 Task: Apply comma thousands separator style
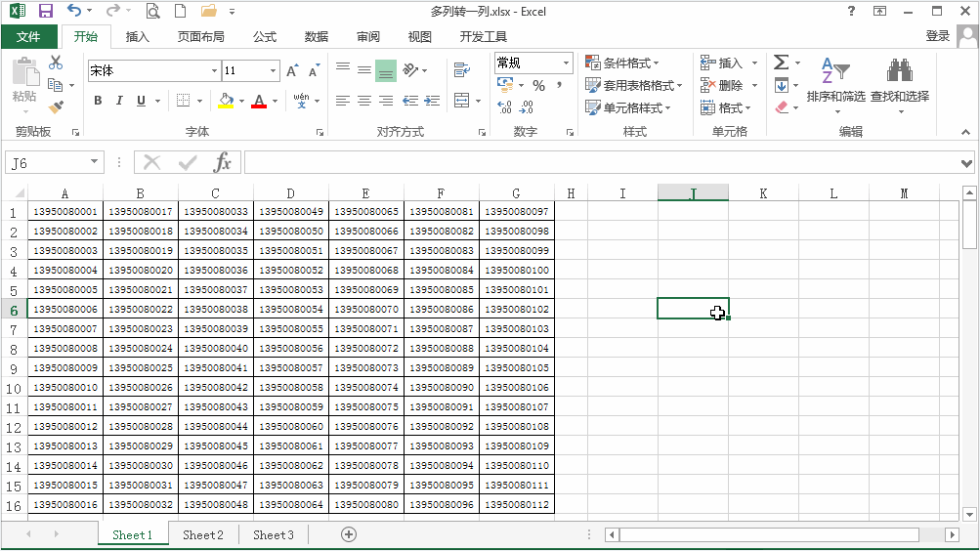point(559,86)
